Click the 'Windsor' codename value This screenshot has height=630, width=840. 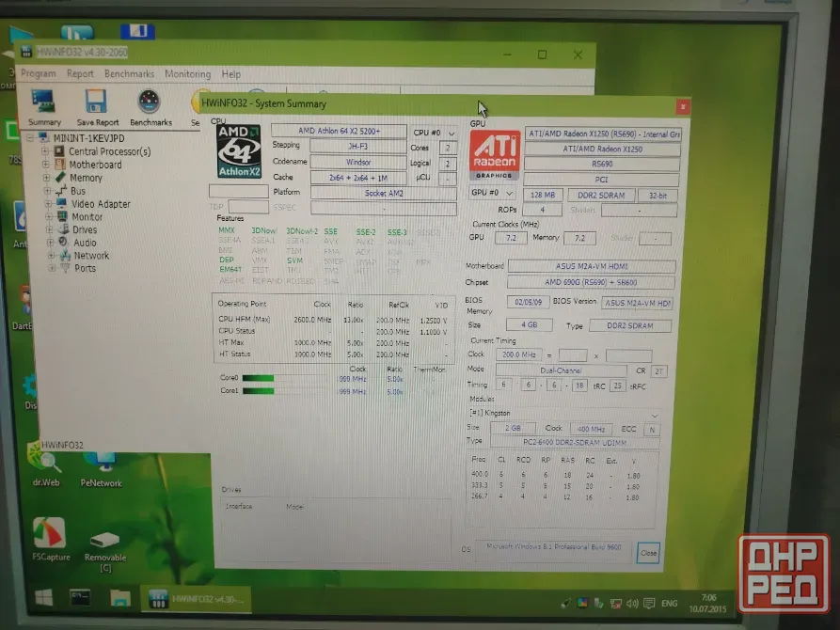tap(358, 162)
